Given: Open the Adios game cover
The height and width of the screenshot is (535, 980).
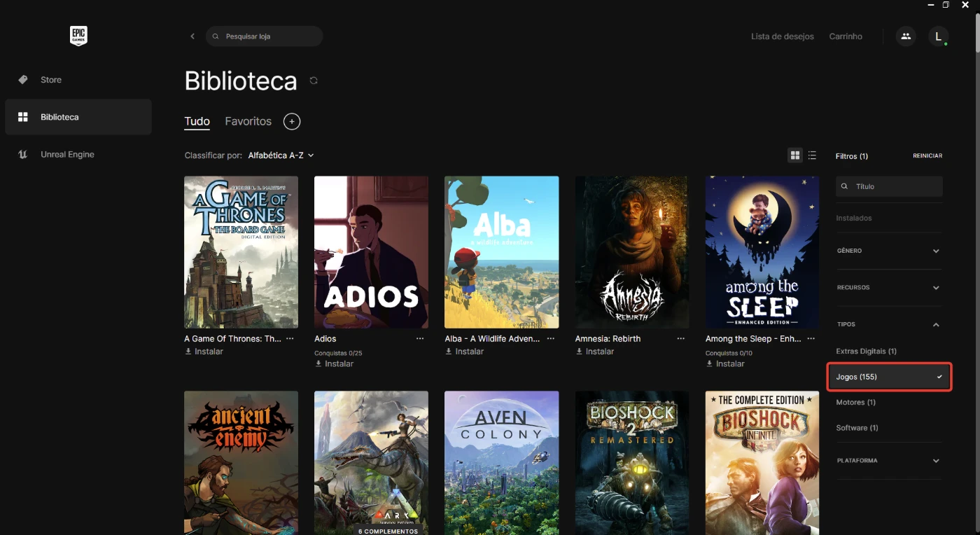Looking at the screenshot, I should coord(371,252).
